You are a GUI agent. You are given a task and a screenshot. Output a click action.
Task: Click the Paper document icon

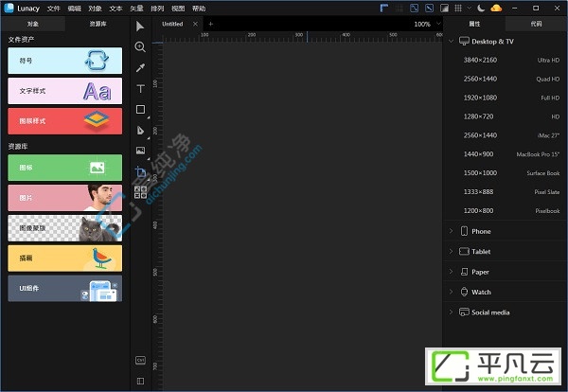[x=464, y=272]
